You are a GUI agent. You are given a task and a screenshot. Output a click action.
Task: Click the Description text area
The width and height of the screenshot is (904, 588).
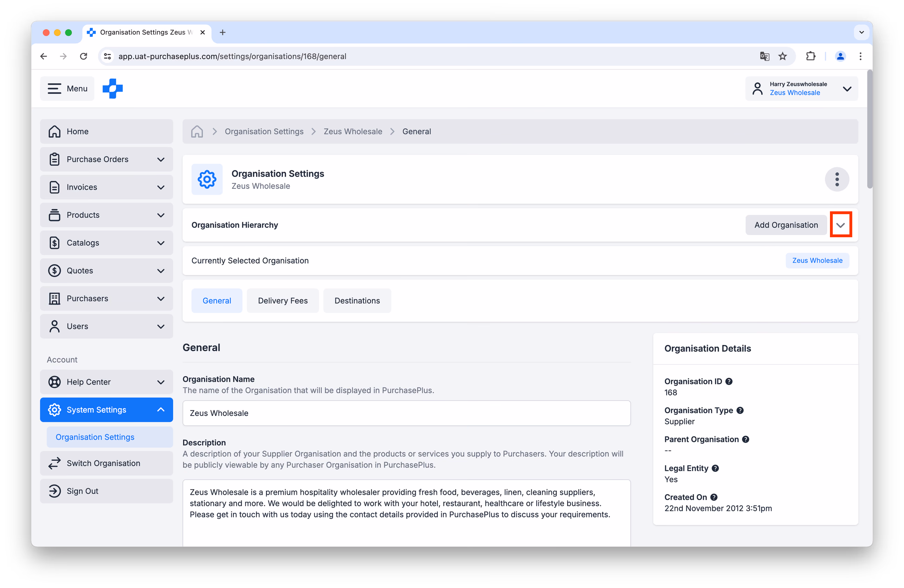pyautogui.click(x=406, y=513)
